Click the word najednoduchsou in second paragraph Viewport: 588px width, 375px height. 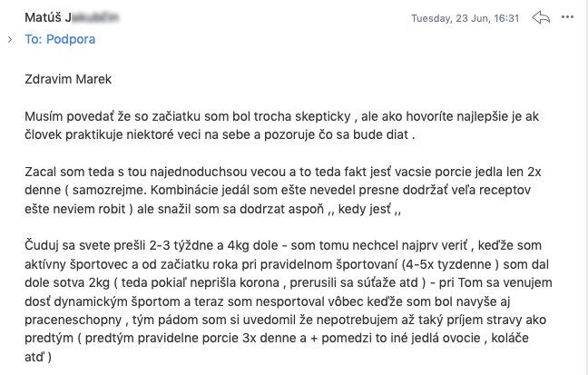click(x=199, y=172)
